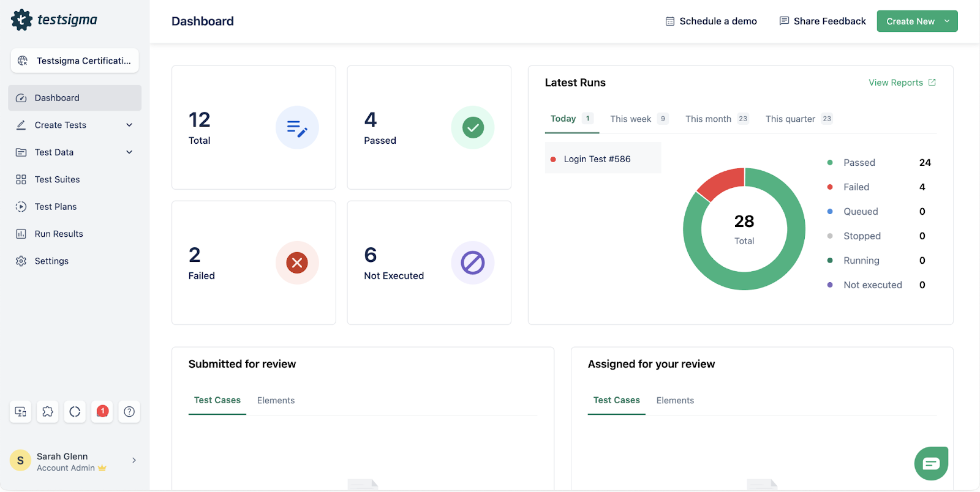Screen dimensions: 980x492
Task: Click the Dashboard gauge icon
Action: (x=21, y=98)
